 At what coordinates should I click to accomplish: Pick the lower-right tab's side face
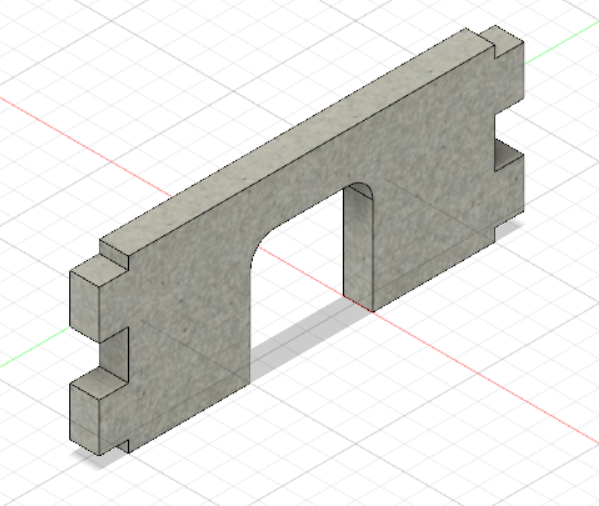509,191
